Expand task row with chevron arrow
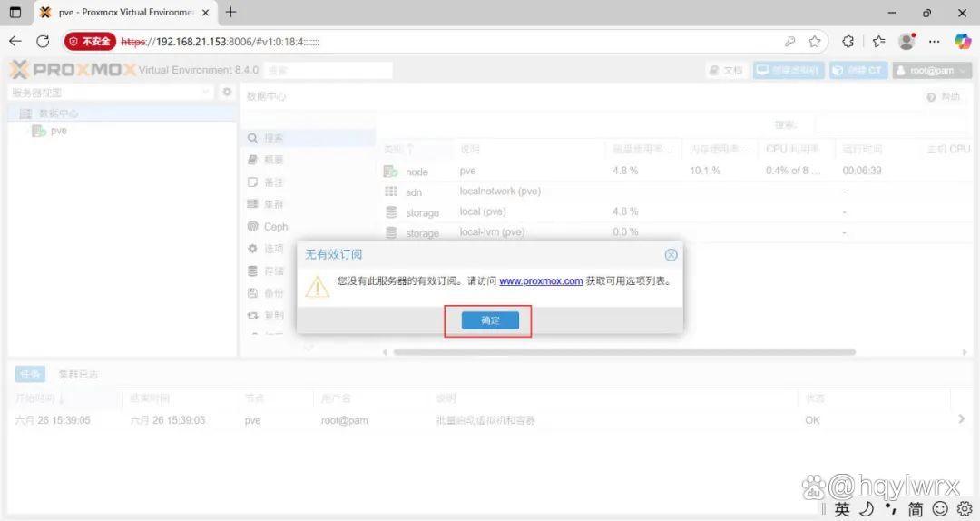 pos(961,419)
